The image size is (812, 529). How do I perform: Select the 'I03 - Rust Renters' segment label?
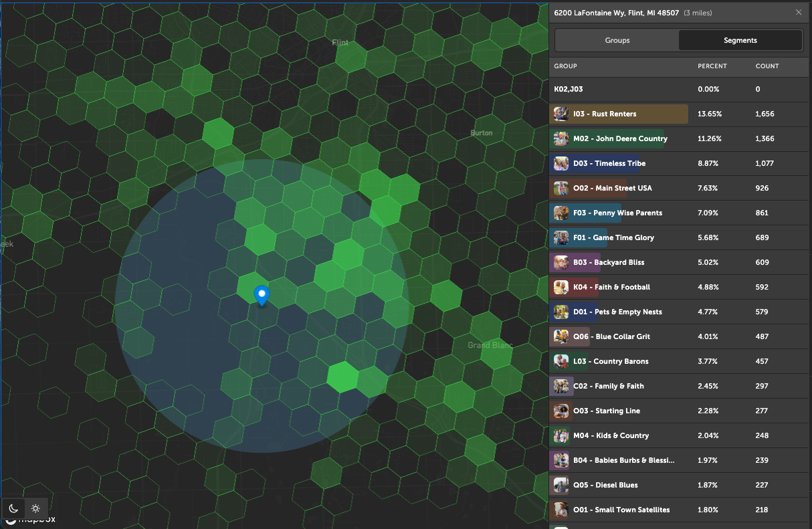(x=605, y=114)
